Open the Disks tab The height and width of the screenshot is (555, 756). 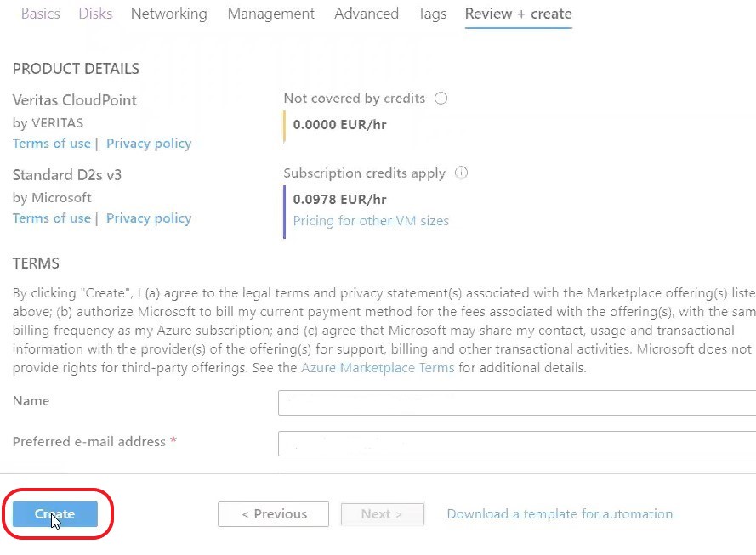(x=95, y=14)
